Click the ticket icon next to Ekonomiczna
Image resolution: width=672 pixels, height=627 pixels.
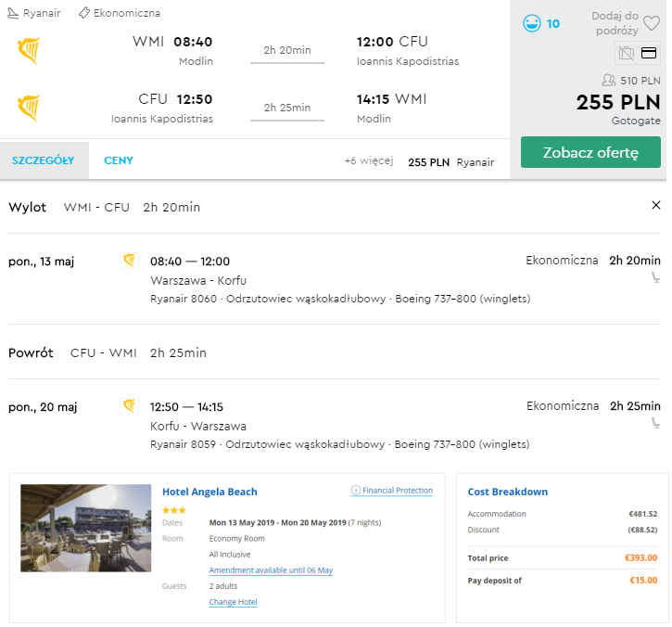pyautogui.click(x=84, y=13)
